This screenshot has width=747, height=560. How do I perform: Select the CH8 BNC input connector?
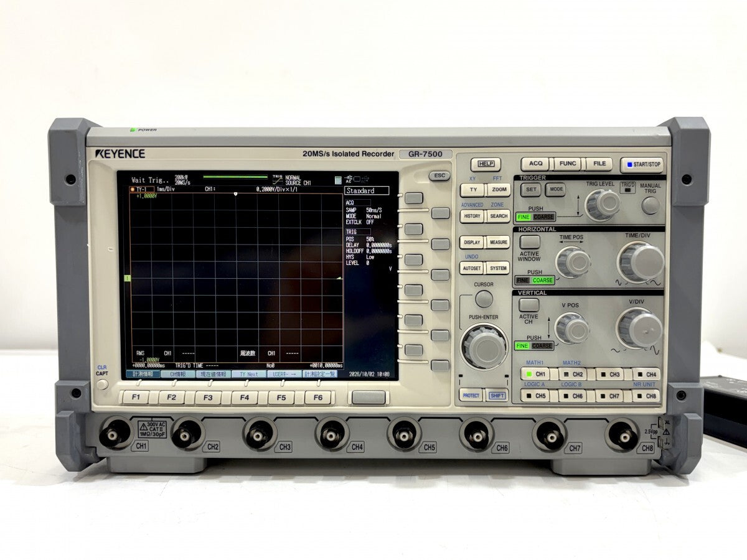[622, 434]
